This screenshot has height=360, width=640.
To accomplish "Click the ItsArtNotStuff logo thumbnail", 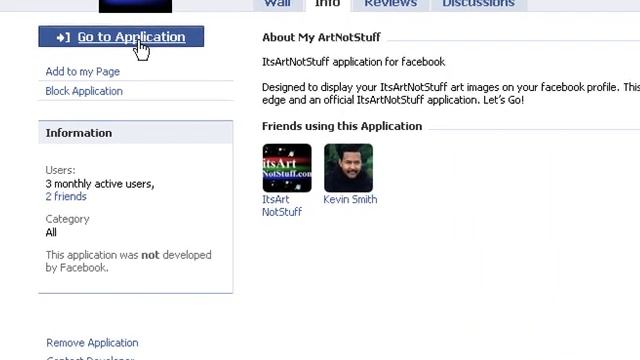I will [x=287, y=168].
